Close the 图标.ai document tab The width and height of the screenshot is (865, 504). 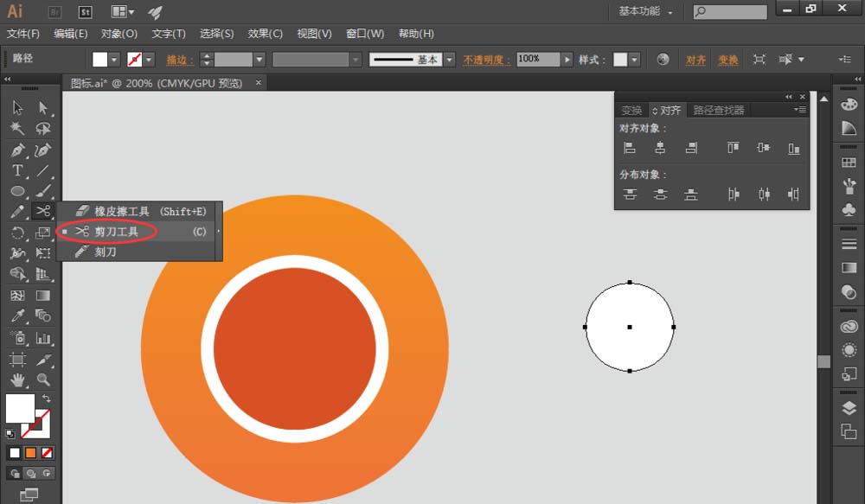pos(258,83)
